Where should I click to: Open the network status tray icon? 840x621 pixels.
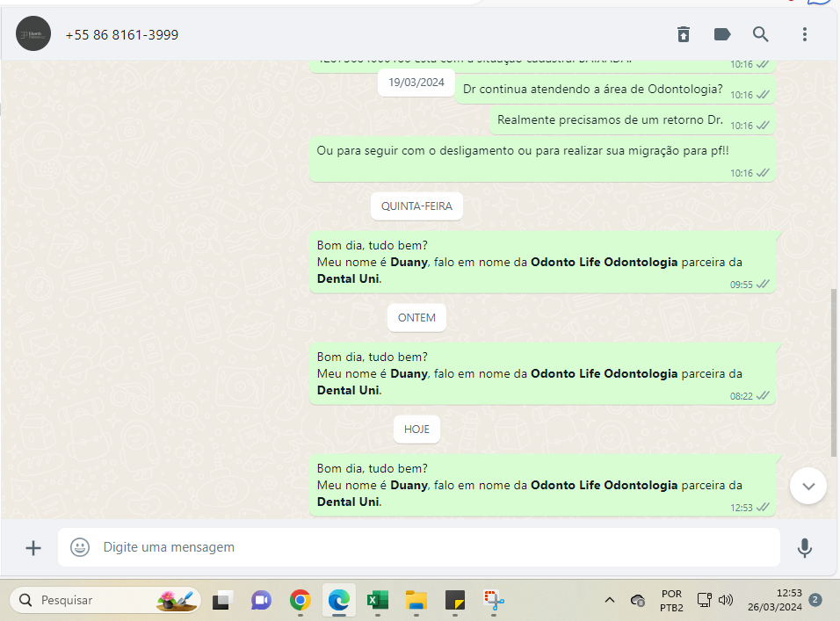(705, 600)
